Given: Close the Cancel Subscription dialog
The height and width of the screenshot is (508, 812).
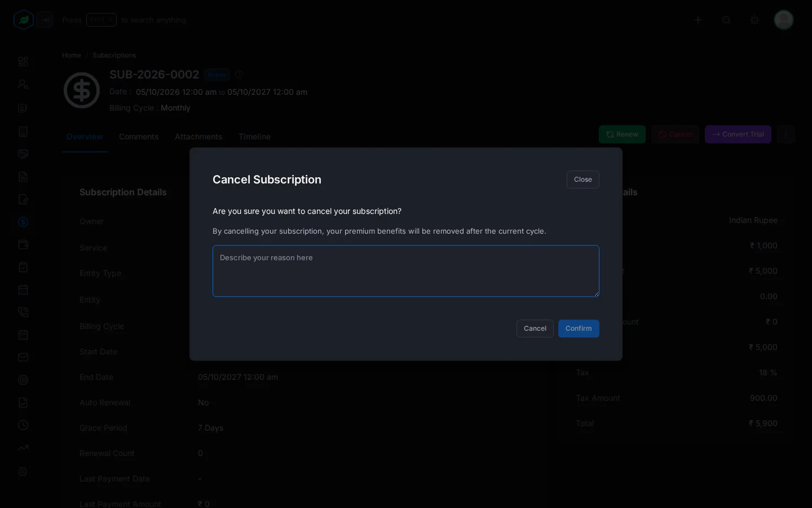Looking at the screenshot, I should click(582, 179).
